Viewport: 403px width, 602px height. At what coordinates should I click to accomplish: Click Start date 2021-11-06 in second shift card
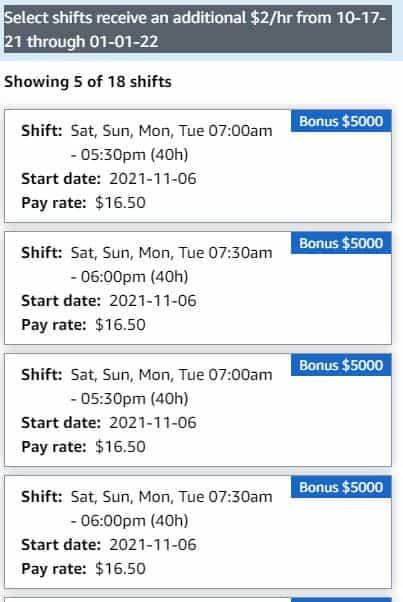pyautogui.click(x=109, y=301)
